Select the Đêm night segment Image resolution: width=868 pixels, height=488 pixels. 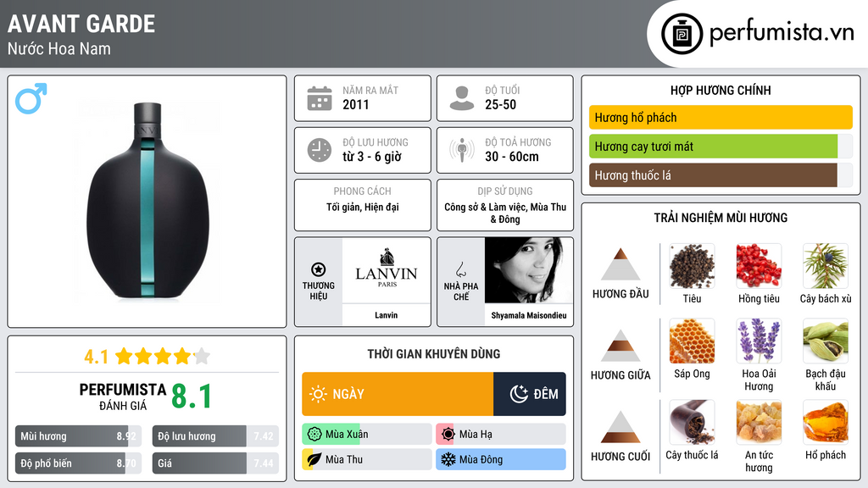coord(530,394)
